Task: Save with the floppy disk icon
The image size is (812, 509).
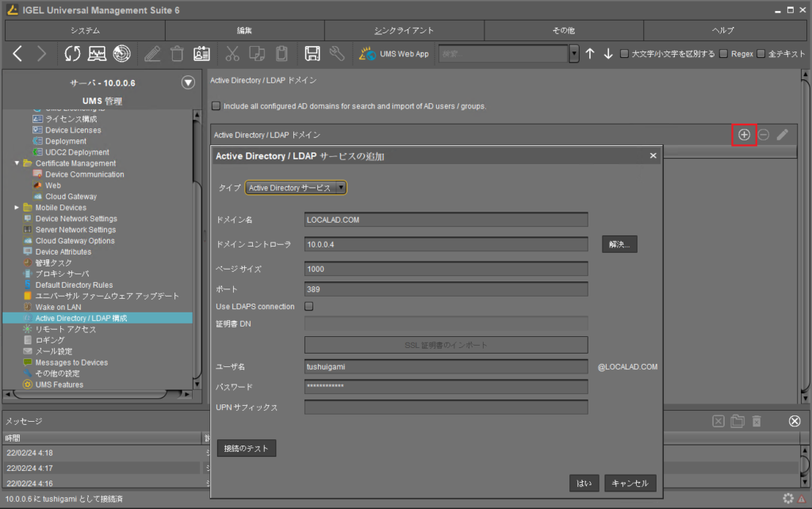Action: 312,53
